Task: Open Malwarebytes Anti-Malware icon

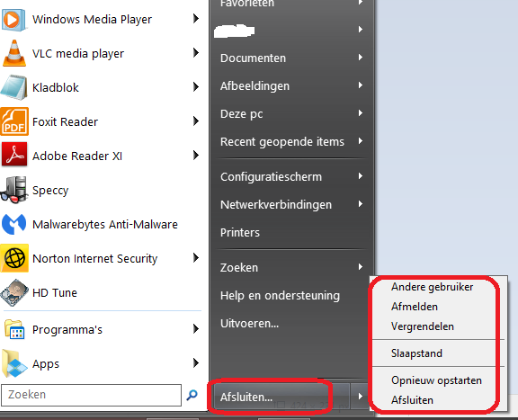Action: 13,224
